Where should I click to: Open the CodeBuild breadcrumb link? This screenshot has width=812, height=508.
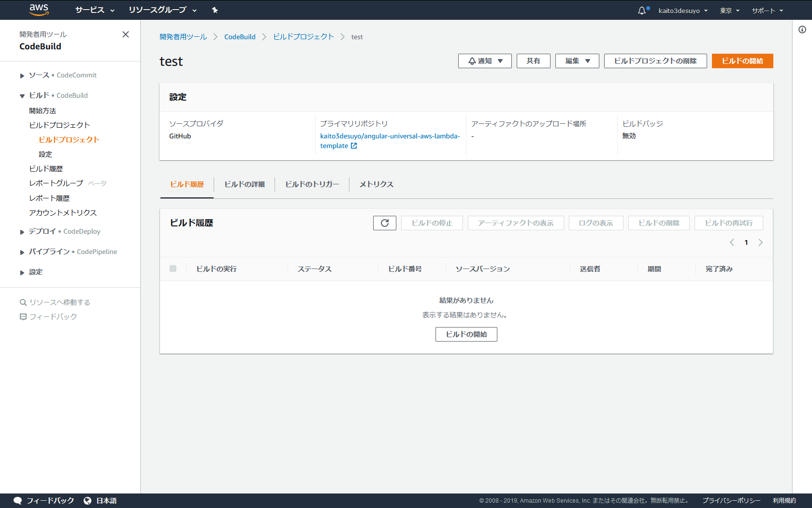[240, 37]
